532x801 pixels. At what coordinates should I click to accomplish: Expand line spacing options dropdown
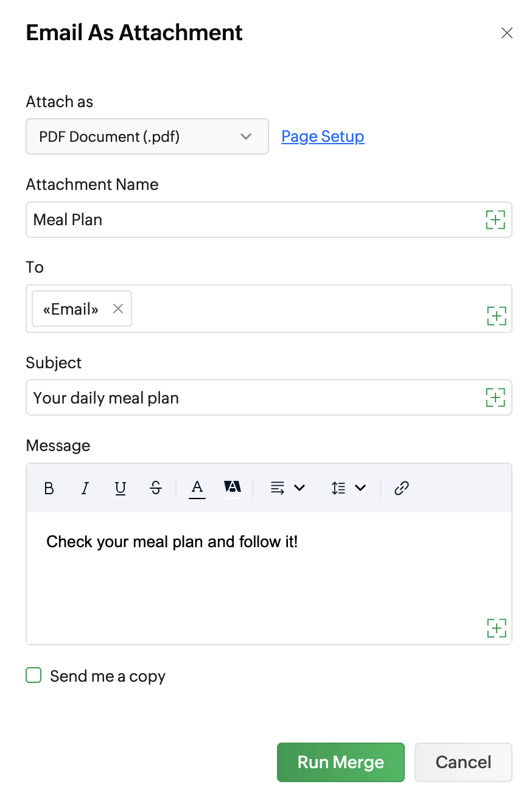(x=348, y=488)
